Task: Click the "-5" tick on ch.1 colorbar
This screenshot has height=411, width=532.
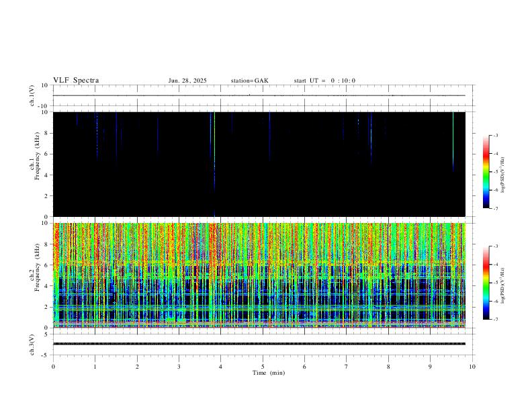Action: (x=496, y=172)
